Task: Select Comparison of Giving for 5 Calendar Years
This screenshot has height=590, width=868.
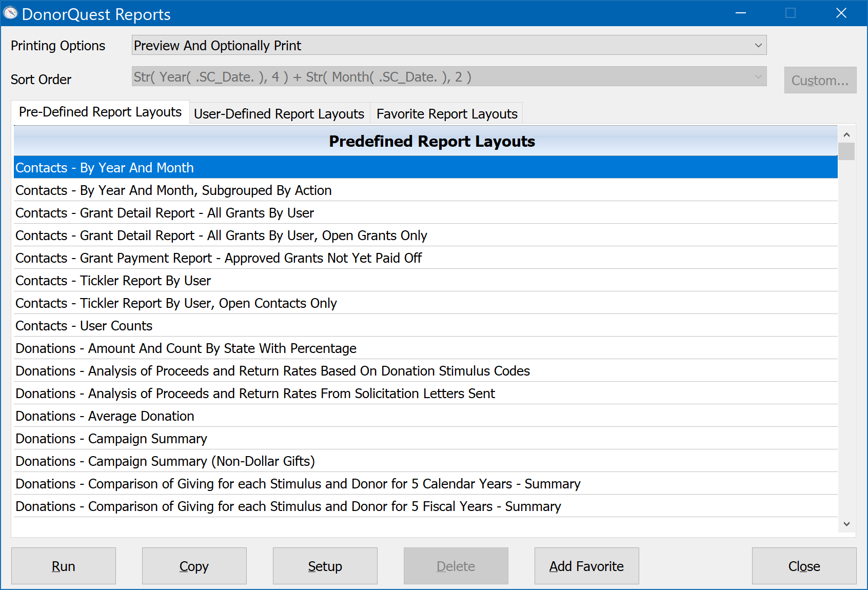Action: 426,483
